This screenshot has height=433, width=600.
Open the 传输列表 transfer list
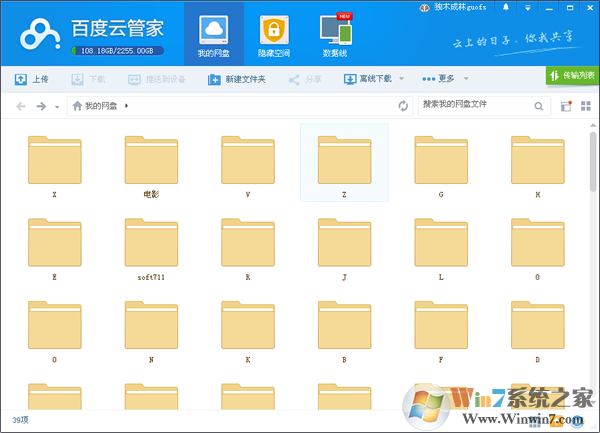[x=572, y=75]
